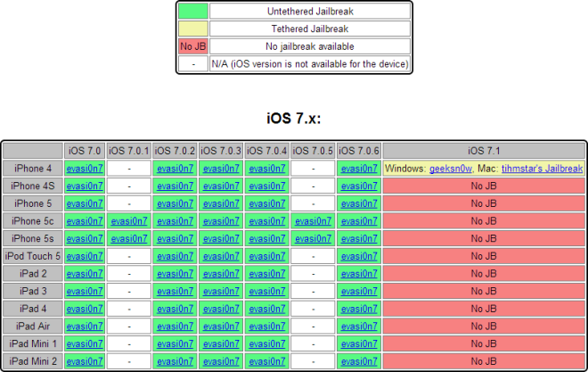Open evasi0n7 for iPhone 4S iOS 7.0.6
This screenshot has height=372, width=588.
(x=359, y=186)
